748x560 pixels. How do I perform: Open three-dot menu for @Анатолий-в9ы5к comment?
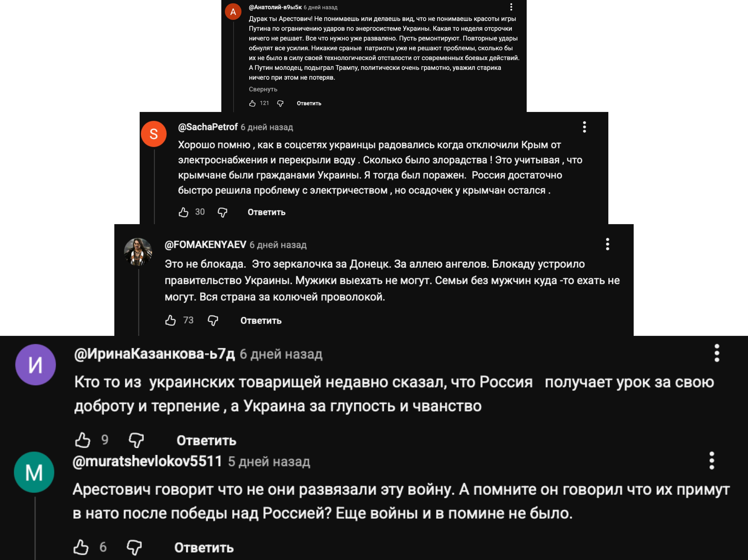tap(511, 7)
